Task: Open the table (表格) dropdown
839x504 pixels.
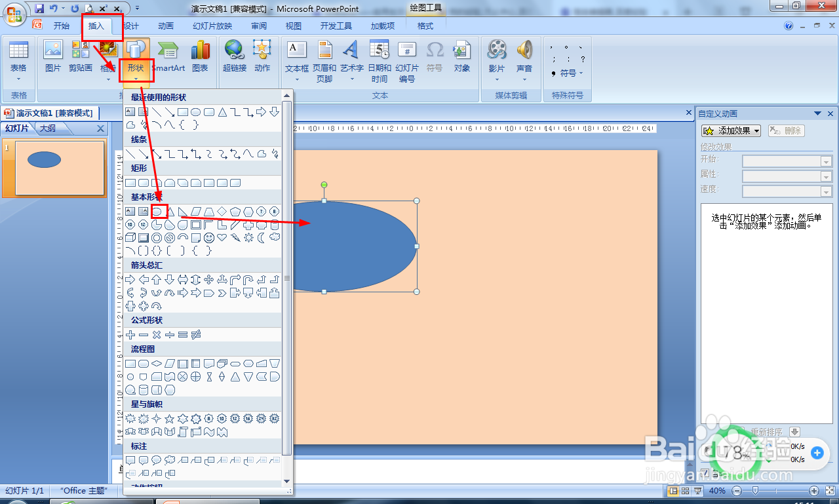Action: click(18, 61)
